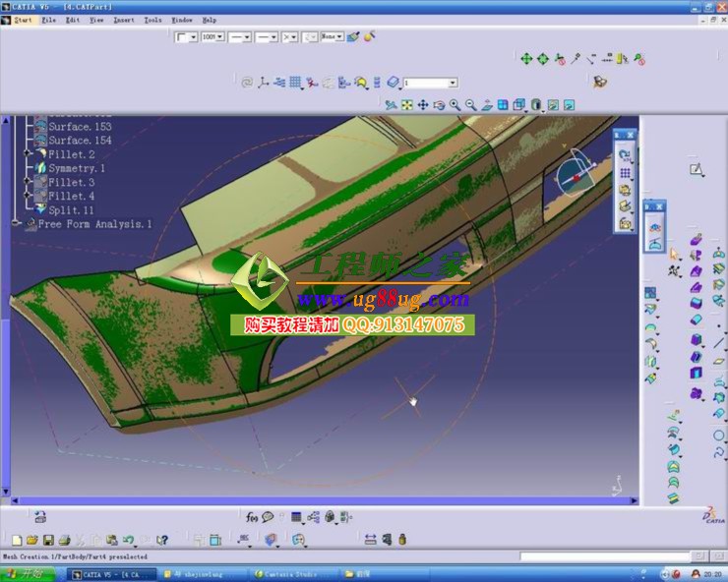Click the CATIA V5 taskbar button

click(x=111, y=574)
